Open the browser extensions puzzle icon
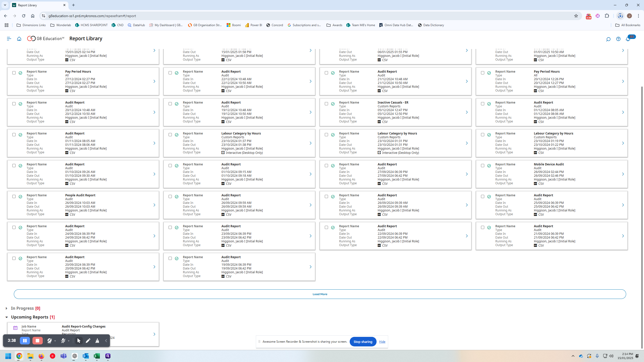644x362 pixels. (x=607, y=16)
